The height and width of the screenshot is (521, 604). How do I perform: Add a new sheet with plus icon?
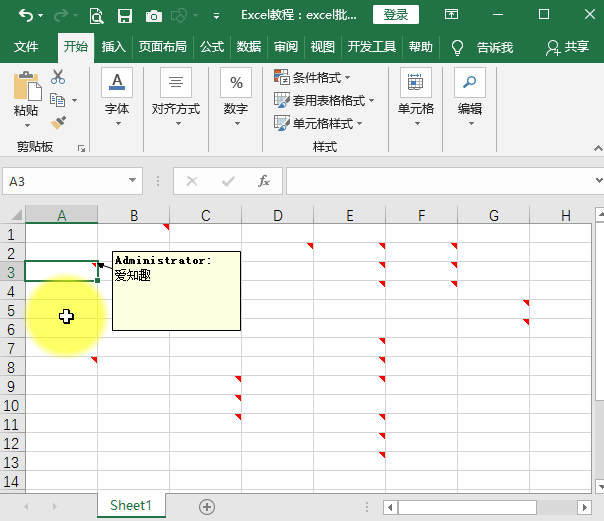point(207,507)
